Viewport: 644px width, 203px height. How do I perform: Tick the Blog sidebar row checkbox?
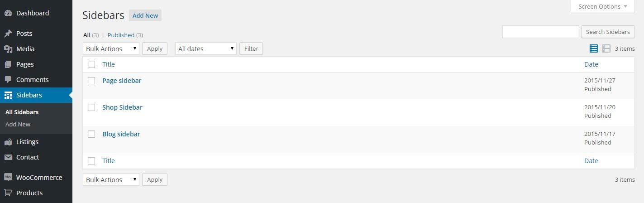[x=91, y=134]
